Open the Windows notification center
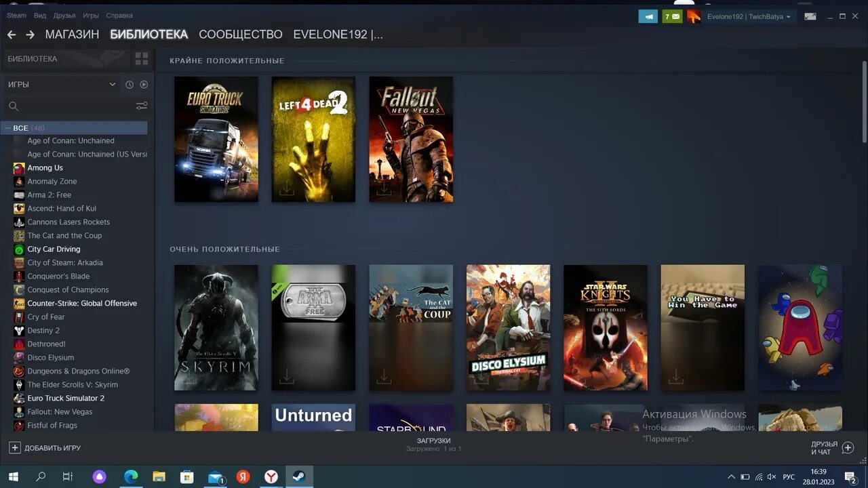The width and height of the screenshot is (868, 488). [x=850, y=477]
